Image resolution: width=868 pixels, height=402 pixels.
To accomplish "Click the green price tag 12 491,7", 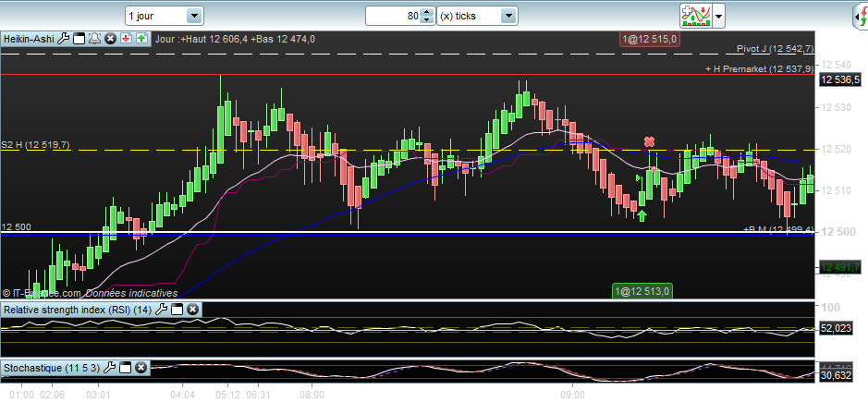I will tap(839, 267).
